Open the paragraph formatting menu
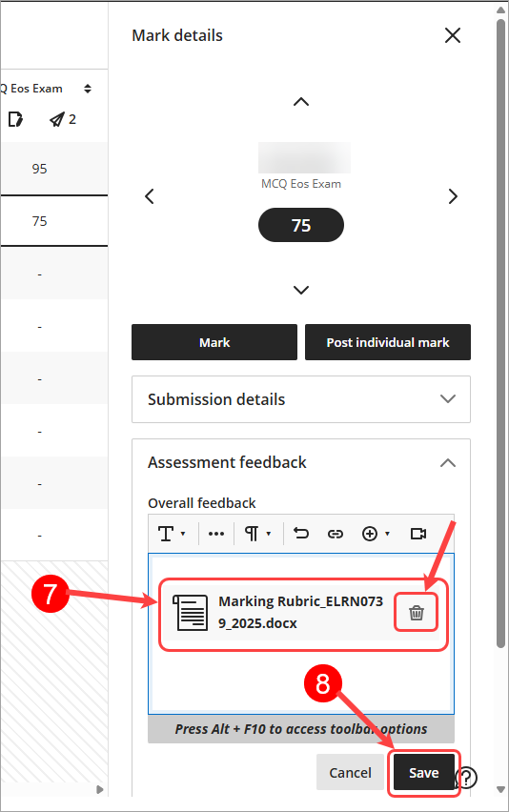 tap(257, 534)
